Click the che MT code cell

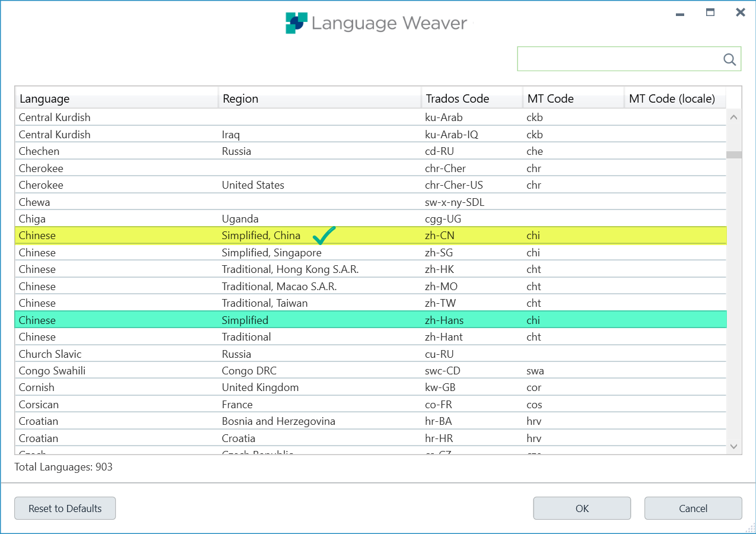pos(535,151)
